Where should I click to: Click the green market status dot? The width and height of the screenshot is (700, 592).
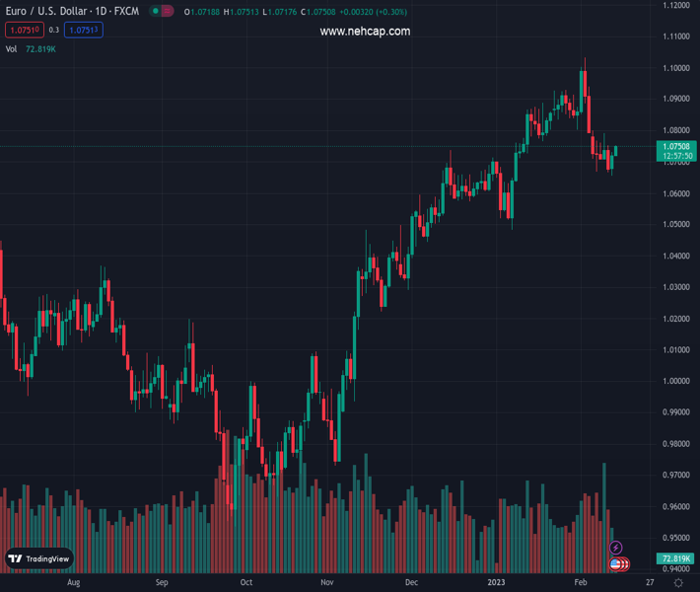click(x=155, y=12)
